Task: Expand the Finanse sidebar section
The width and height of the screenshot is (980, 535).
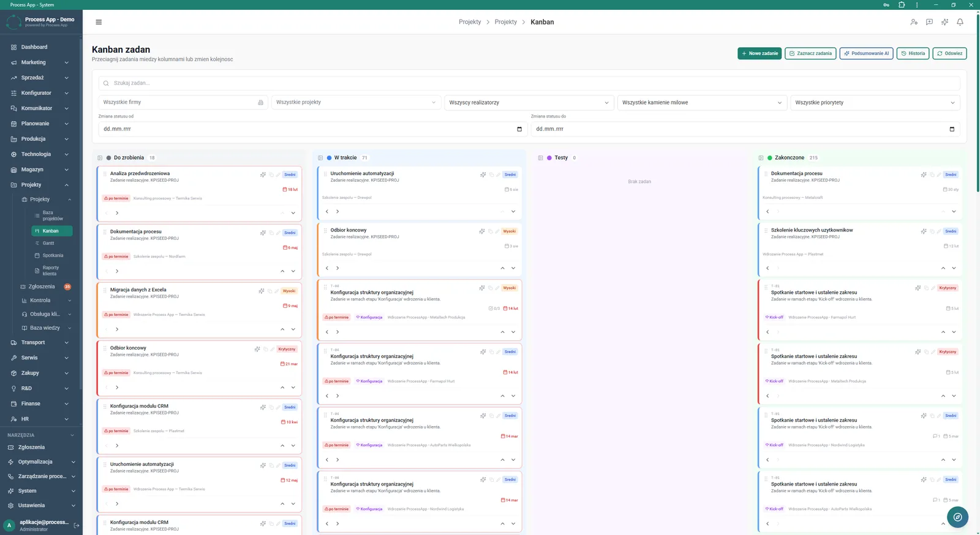Action: tap(40, 404)
